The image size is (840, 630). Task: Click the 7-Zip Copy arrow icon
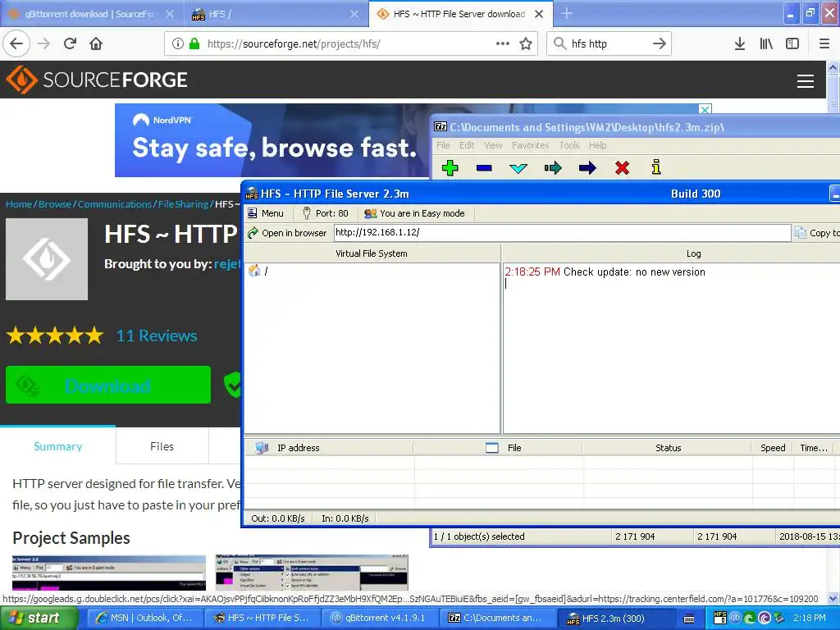tap(553, 168)
